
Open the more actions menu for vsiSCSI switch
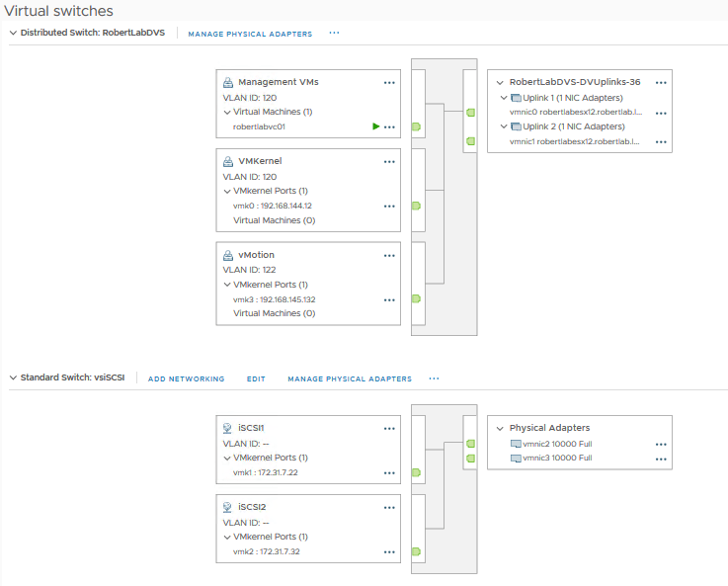click(434, 378)
